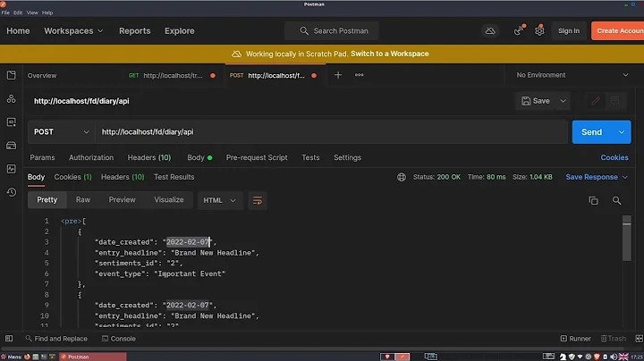Open the Cookies link
644x361 pixels.
click(614, 157)
